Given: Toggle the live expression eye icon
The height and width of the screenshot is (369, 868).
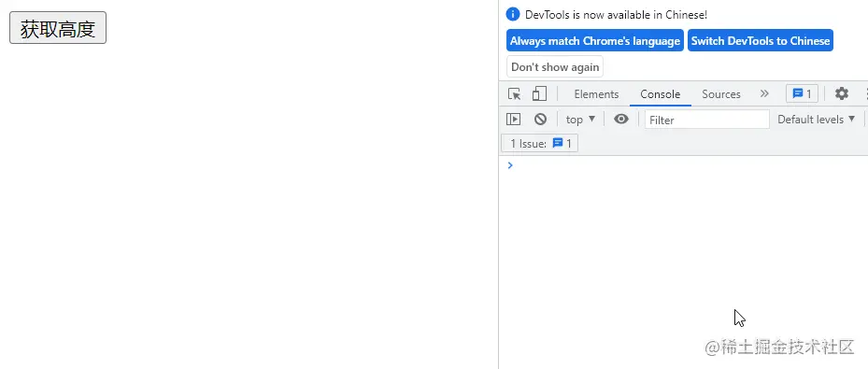Looking at the screenshot, I should pos(621,119).
